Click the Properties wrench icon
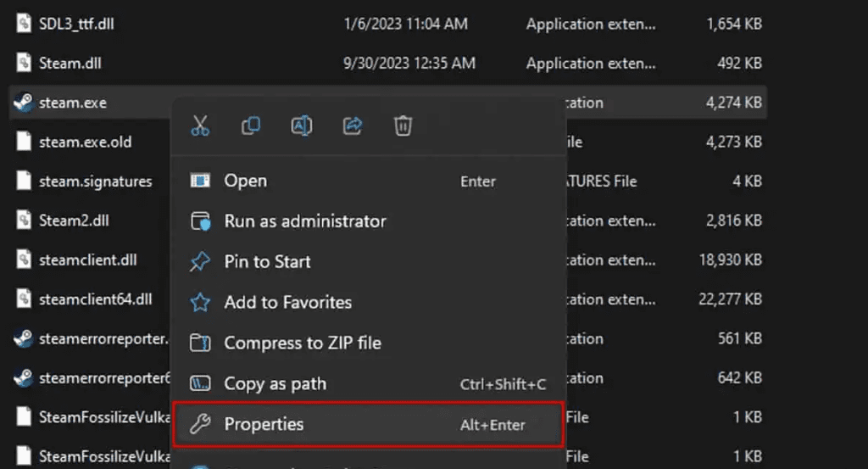This screenshot has height=469, width=868. pos(200,425)
